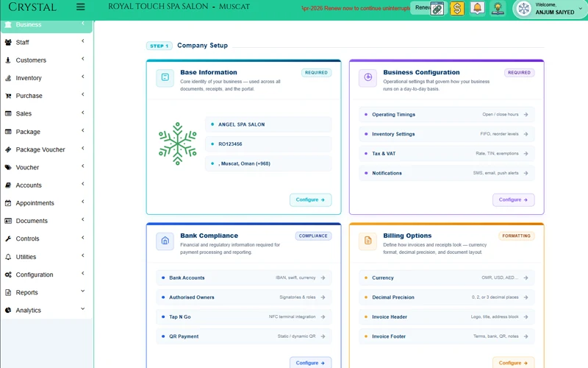Viewport: 588px width, 368px height.
Task: Open the Staff sidebar menu
Action: 46,43
